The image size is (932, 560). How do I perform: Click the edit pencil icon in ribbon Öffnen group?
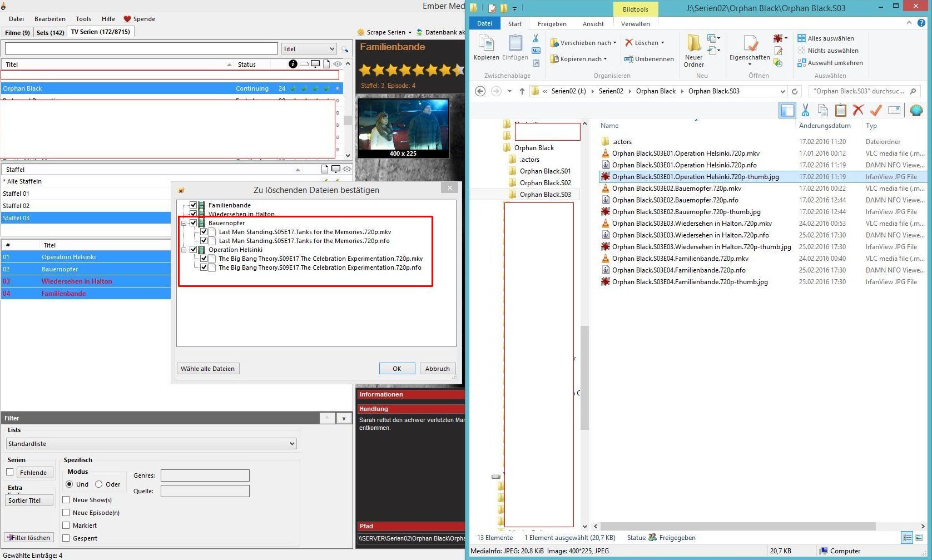coord(779,51)
